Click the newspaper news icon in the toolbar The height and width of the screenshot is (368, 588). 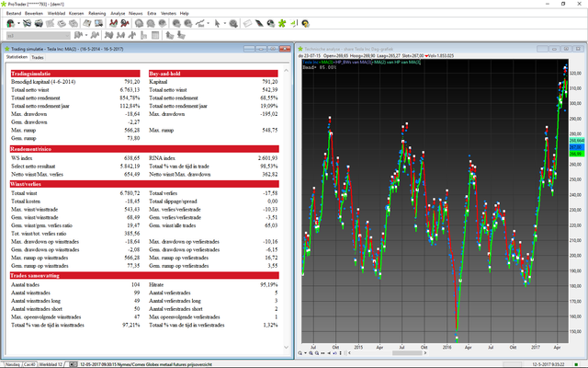87,24
